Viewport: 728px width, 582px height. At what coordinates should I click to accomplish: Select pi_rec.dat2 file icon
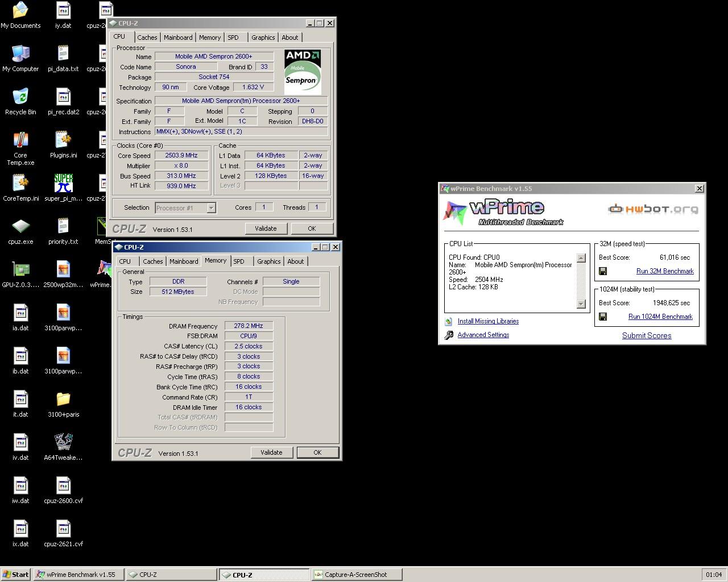(63, 101)
